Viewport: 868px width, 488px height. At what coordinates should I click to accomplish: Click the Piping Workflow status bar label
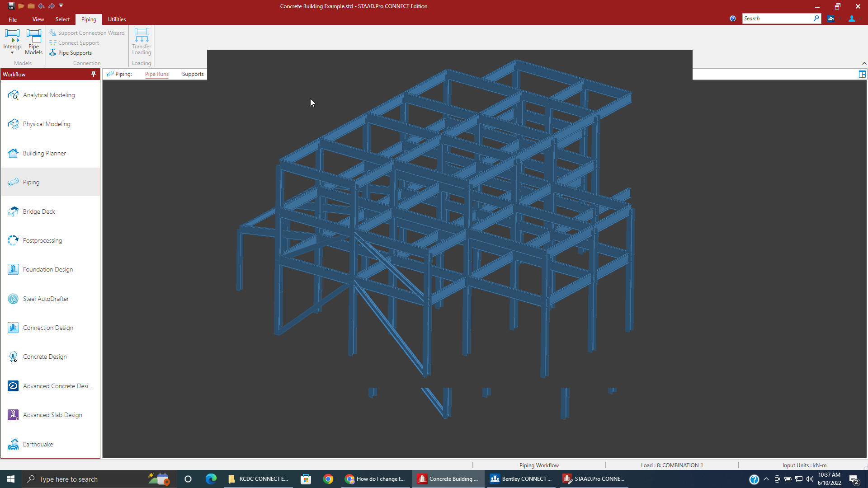pyautogui.click(x=539, y=465)
